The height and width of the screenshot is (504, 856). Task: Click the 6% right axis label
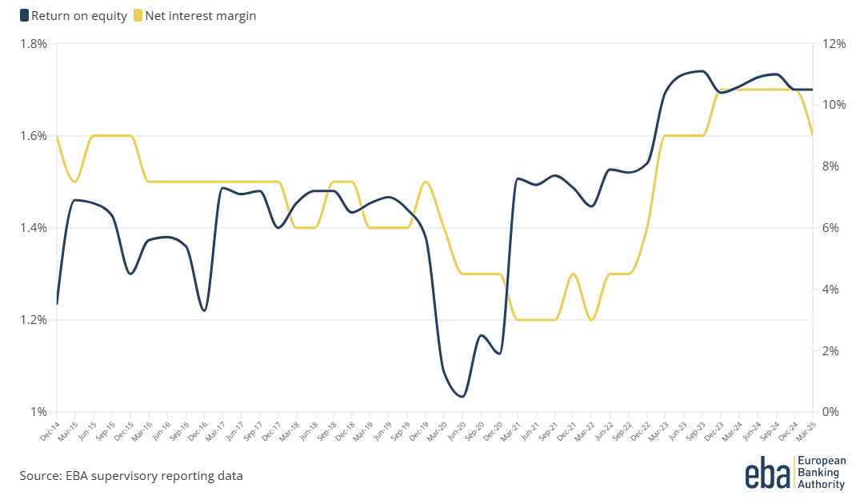(x=830, y=228)
